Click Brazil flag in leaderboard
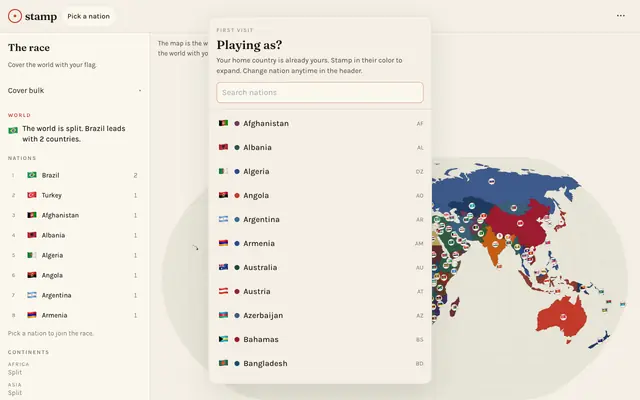 pyautogui.click(x=32, y=175)
